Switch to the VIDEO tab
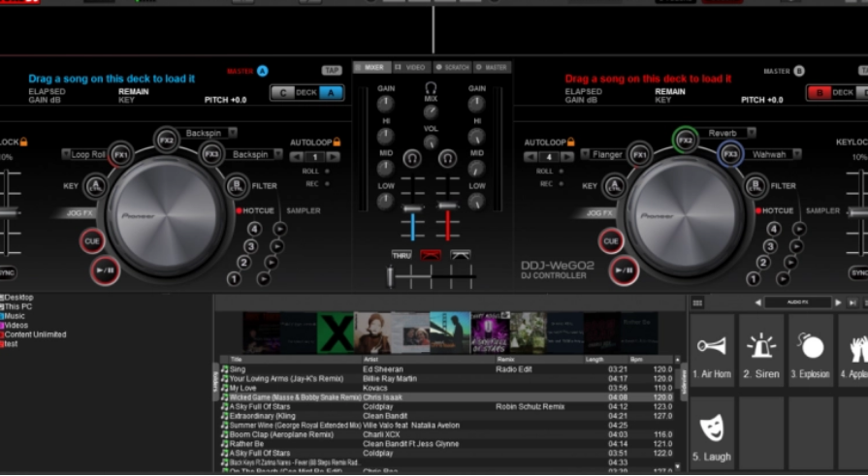Image resolution: width=868 pixels, height=476 pixels. (411, 68)
